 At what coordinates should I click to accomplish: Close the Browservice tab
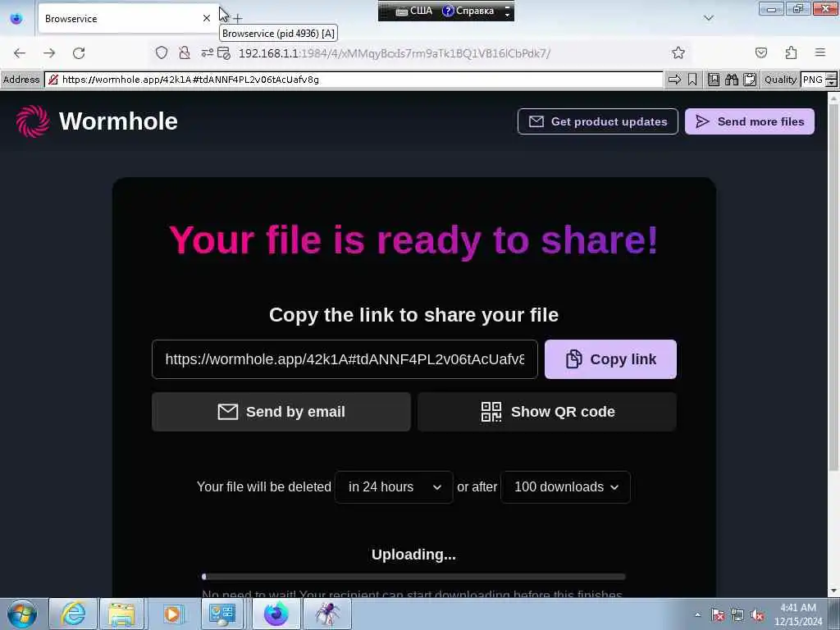pyautogui.click(x=207, y=18)
